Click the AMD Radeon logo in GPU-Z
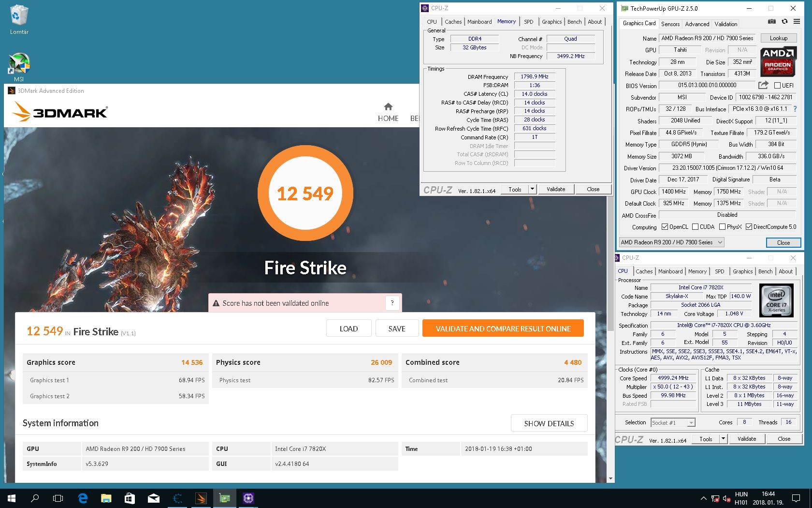This screenshot has width=812, height=508. [778, 62]
